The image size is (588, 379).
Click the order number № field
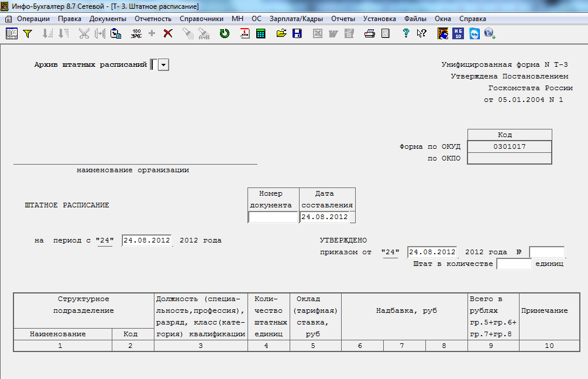(546, 252)
